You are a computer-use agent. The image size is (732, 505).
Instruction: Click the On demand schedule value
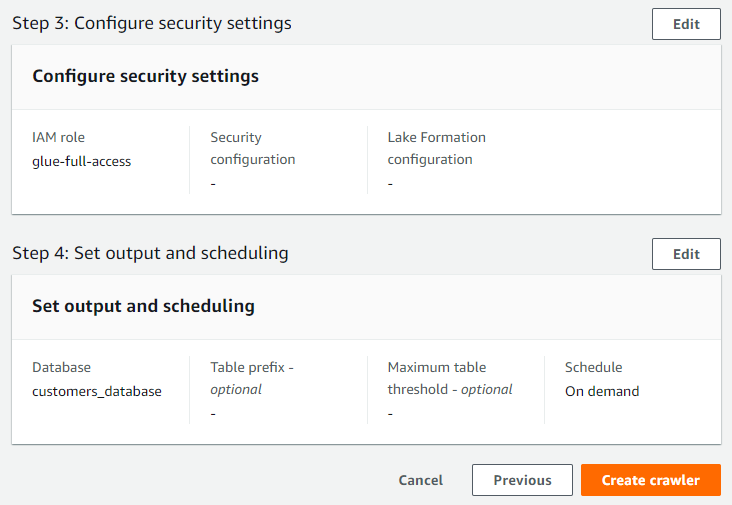[602, 391]
